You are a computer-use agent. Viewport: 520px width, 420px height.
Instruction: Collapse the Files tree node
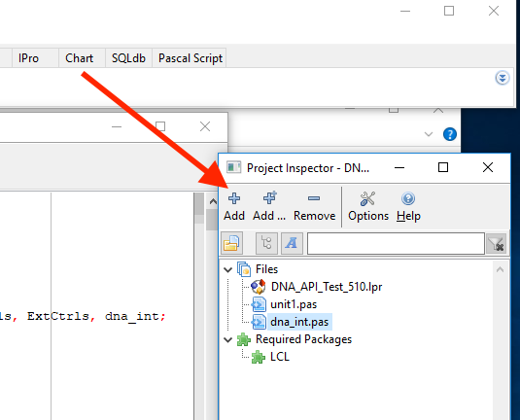pos(227,269)
